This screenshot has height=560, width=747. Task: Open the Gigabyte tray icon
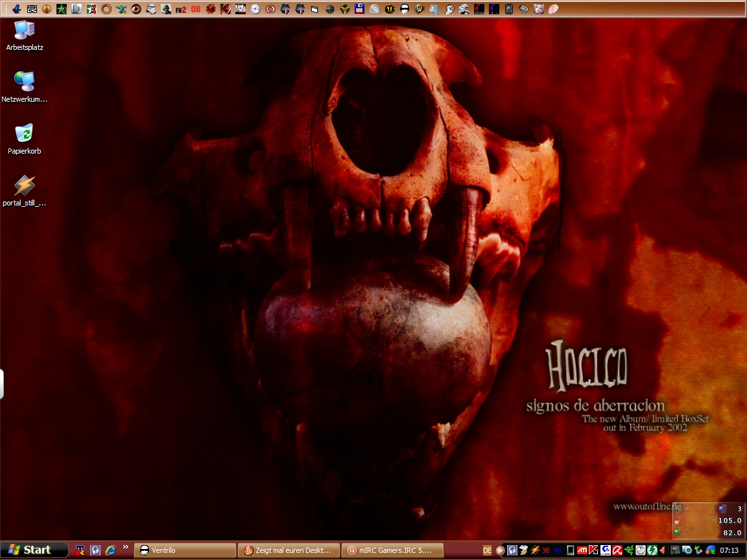pos(606,550)
